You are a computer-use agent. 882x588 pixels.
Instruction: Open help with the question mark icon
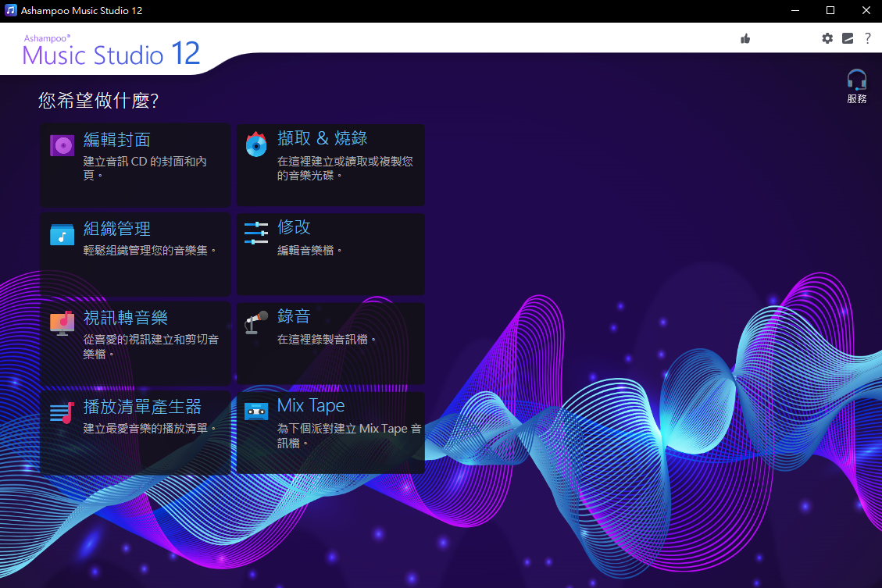click(868, 38)
